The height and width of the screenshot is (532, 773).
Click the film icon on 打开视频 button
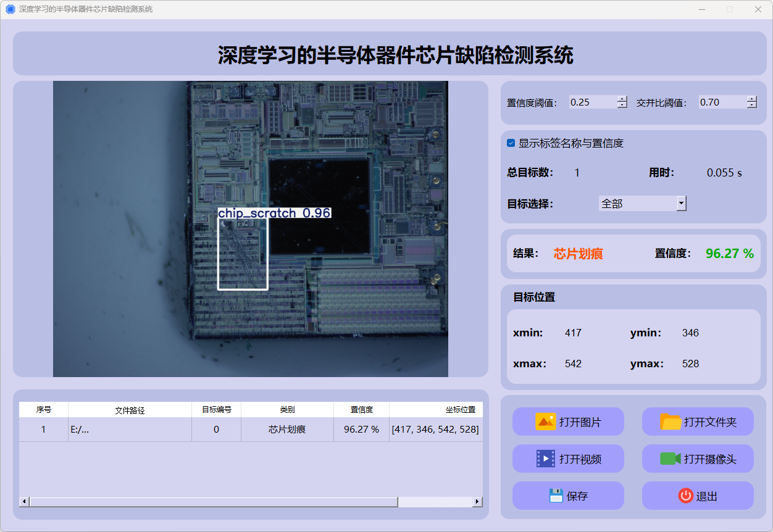(x=546, y=459)
